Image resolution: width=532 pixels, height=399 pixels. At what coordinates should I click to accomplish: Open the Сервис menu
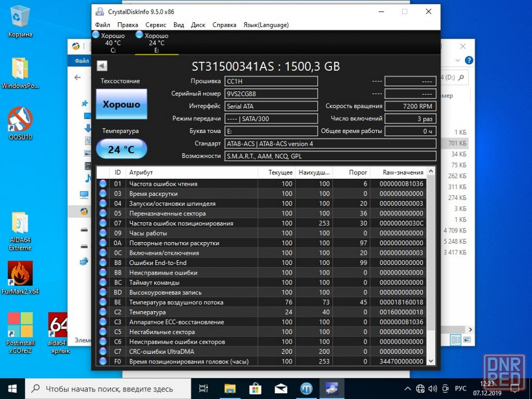tap(156, 25)
